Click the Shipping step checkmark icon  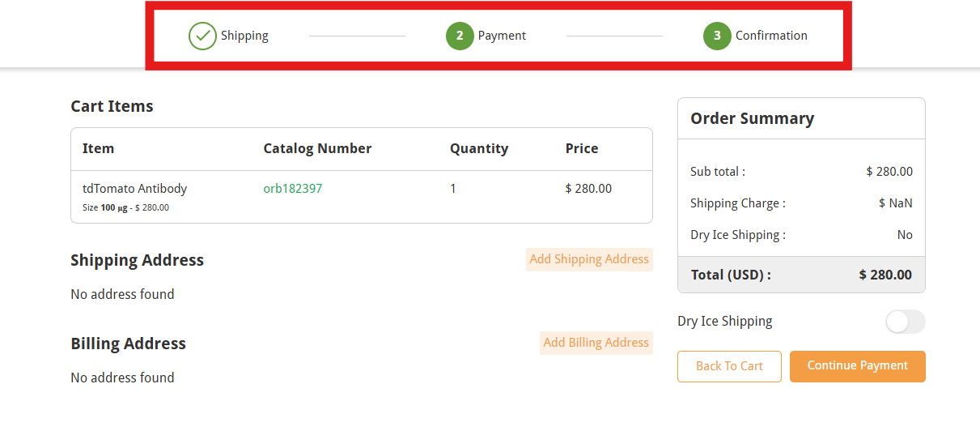coord(202,36)
